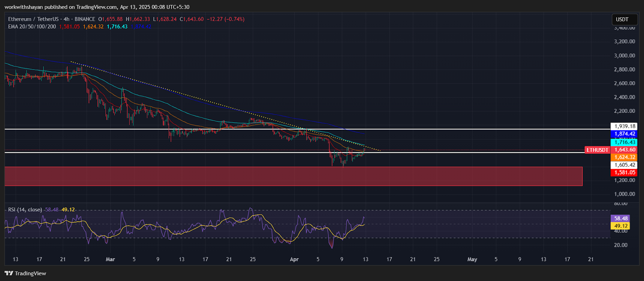Image resolution: width=644 pixels, height=281 pixels.
Task: Click the ETHUSDT price label tag
Action: pos(597,150)
